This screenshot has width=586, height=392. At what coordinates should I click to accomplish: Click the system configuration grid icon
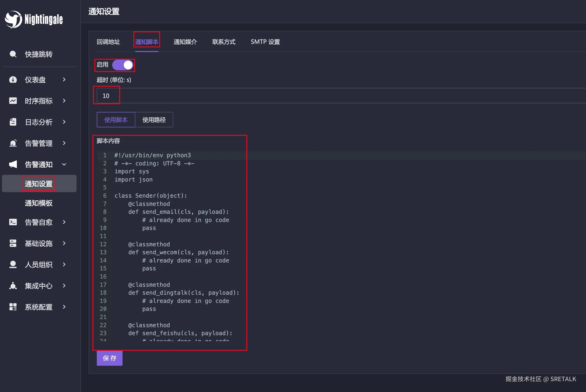13,307
